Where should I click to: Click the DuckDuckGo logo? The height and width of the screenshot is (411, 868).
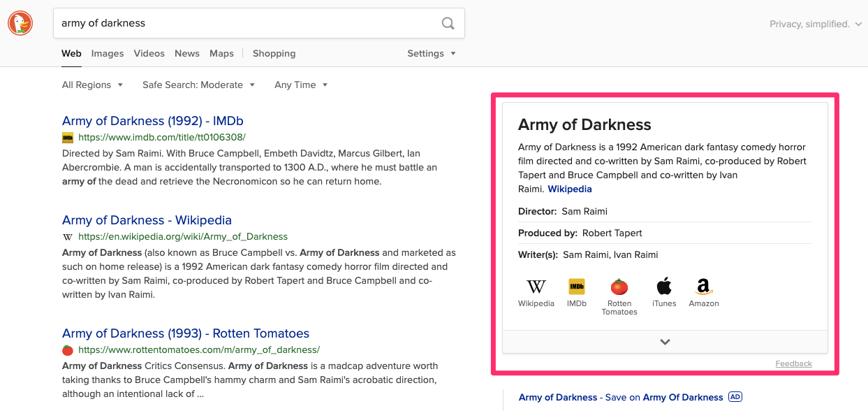(20, 23)
